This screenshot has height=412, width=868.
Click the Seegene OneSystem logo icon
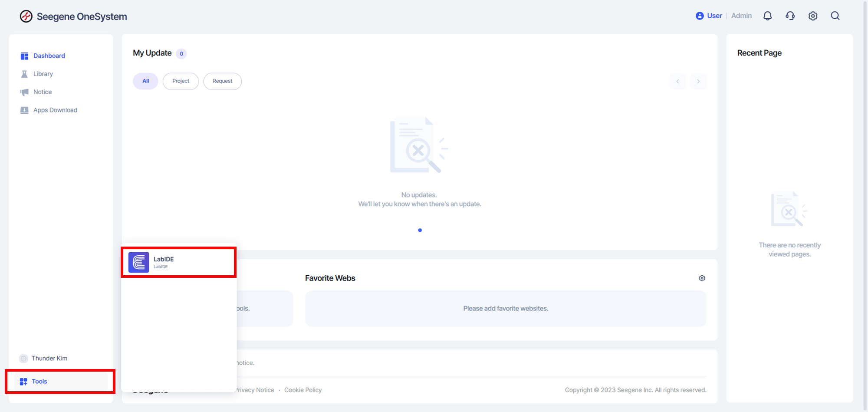tap(26, 16)
